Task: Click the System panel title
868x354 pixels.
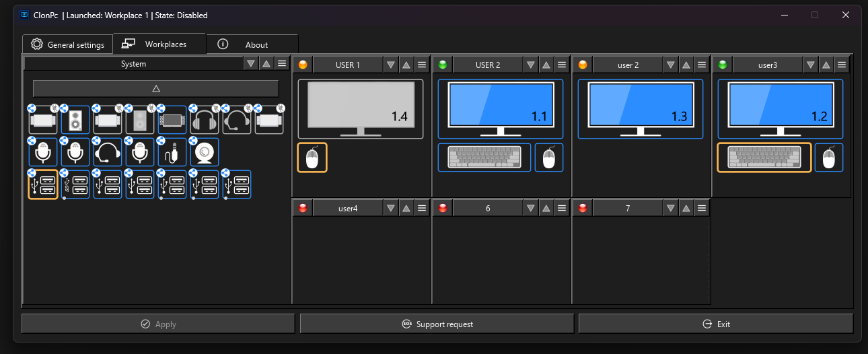Action: point(133,64)
